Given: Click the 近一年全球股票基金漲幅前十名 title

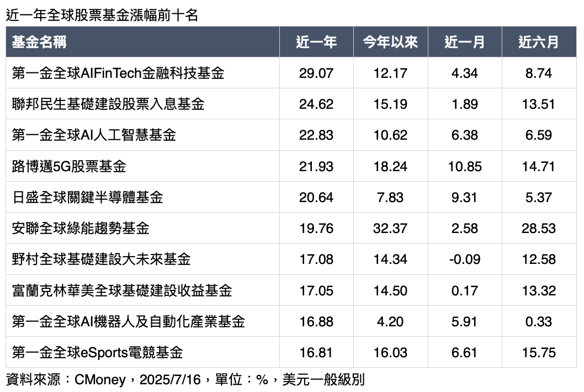Looking at the screenshot, I should pos(102,15).
